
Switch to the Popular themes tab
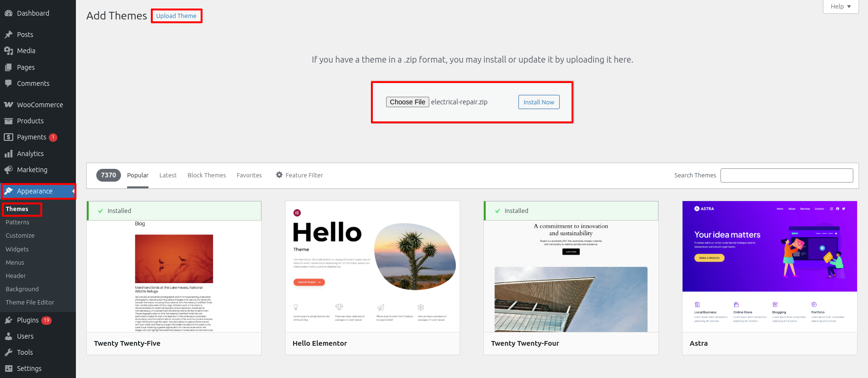(x=138, y=175)
